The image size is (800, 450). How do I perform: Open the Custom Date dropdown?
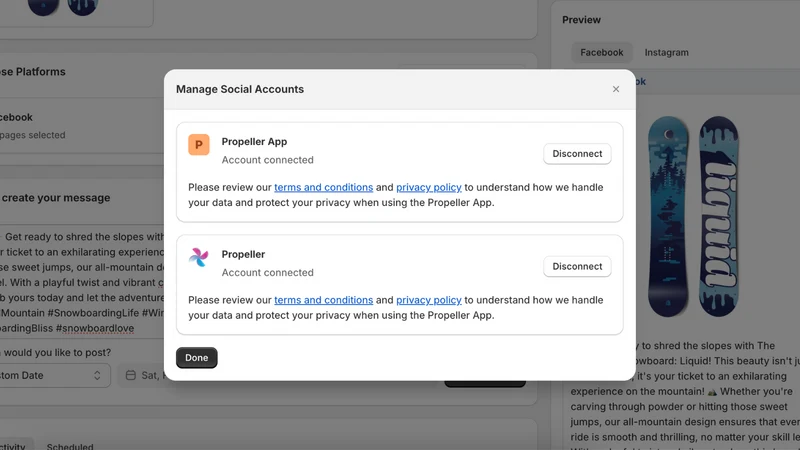click(54, 376)
